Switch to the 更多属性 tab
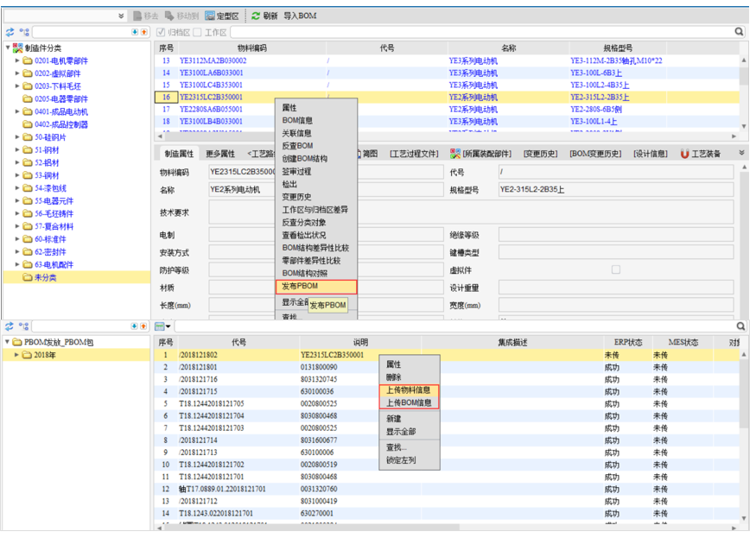Image resolution: width=756 pixels, height=538 pixels. (x=219, y=154)
